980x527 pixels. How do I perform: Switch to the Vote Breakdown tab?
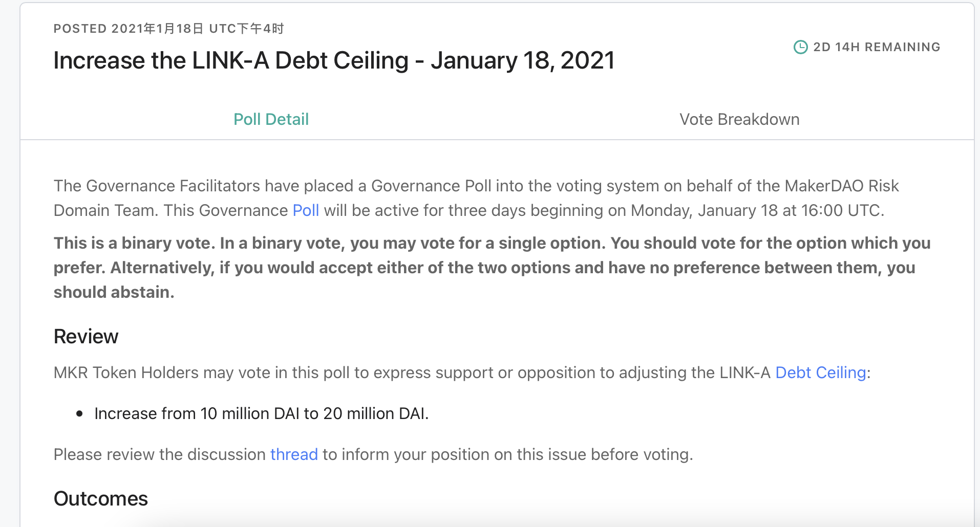[x=739, y=119]
